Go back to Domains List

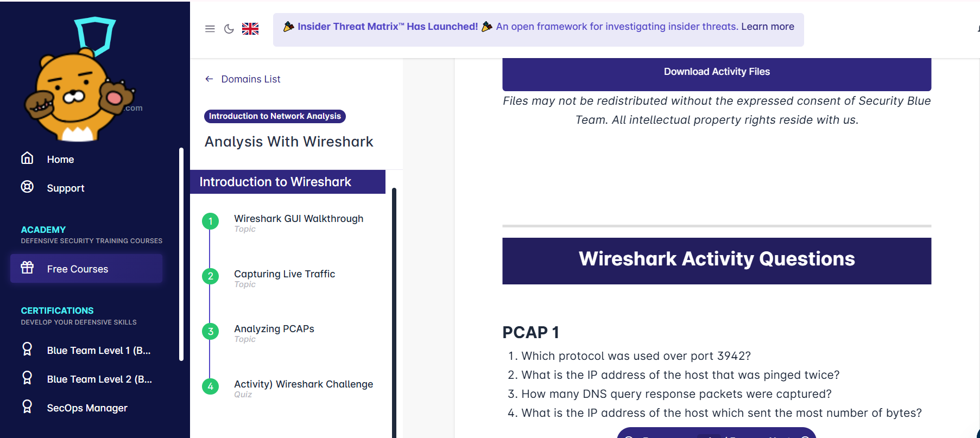(x=251, y=79)
